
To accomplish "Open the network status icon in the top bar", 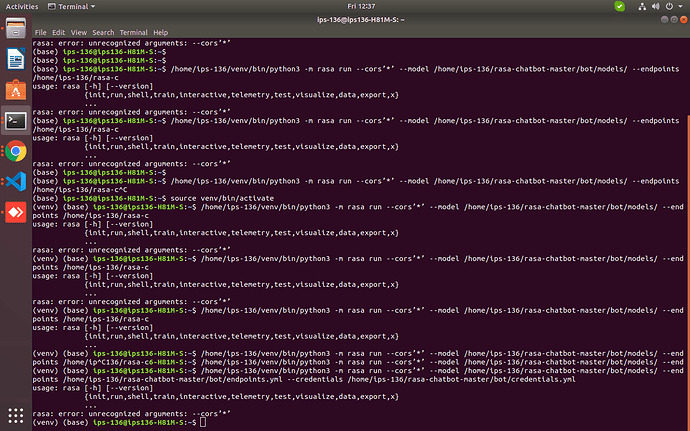I will point(642,7).
